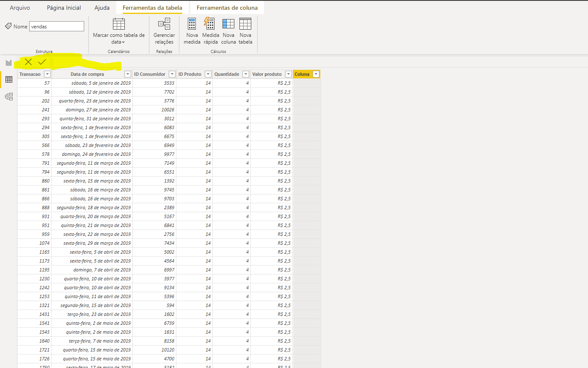Expand the Marcar como tabela de data arrow

pos(124,42)
